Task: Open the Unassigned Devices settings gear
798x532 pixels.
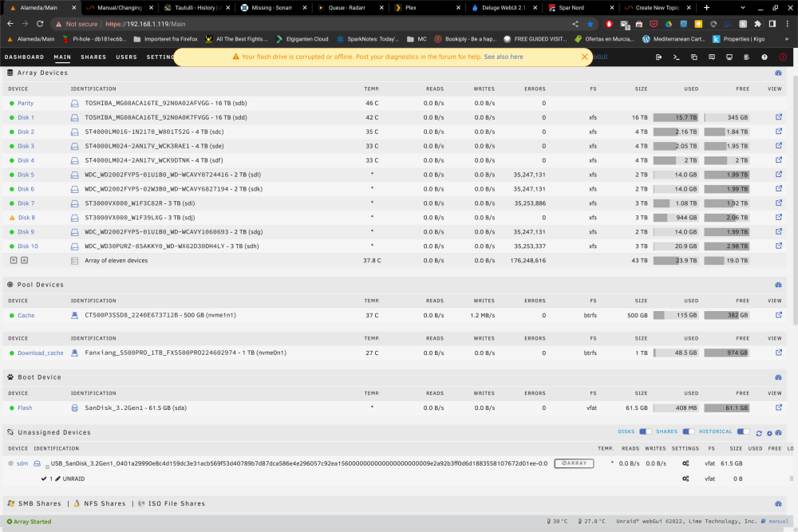Action: coord(769,433)
